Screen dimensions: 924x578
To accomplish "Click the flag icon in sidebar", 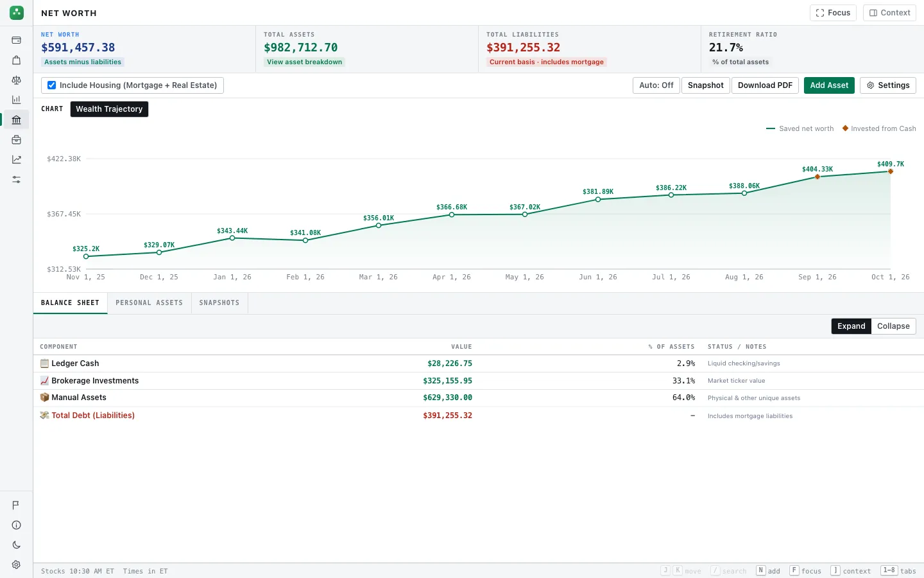I will 17,505.
